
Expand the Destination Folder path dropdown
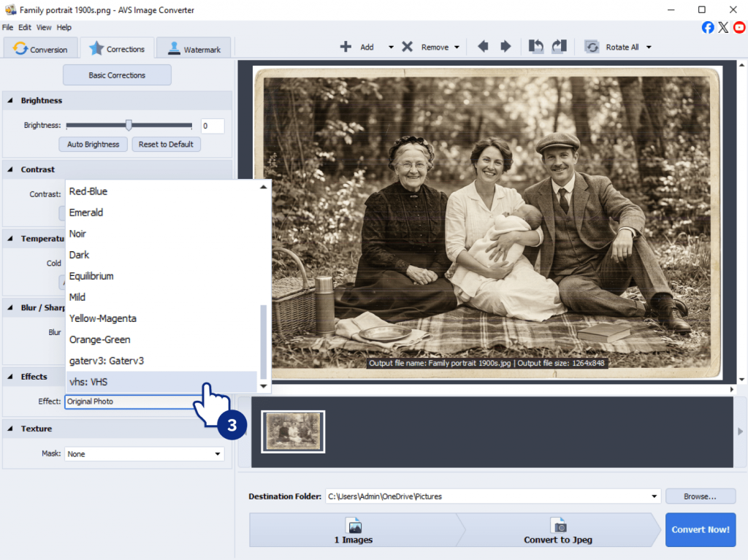point(654,496)
